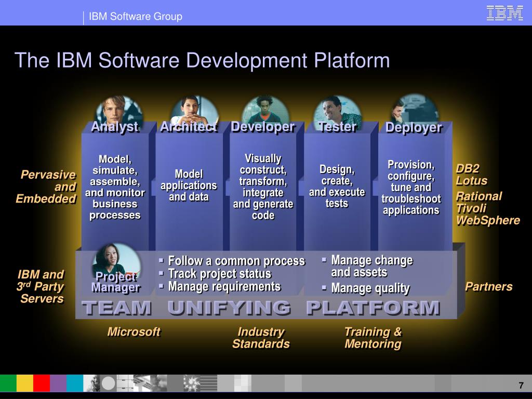The image size is (532, 399).
Task: Click the 'Industry Standards' label
Action: 261,338
